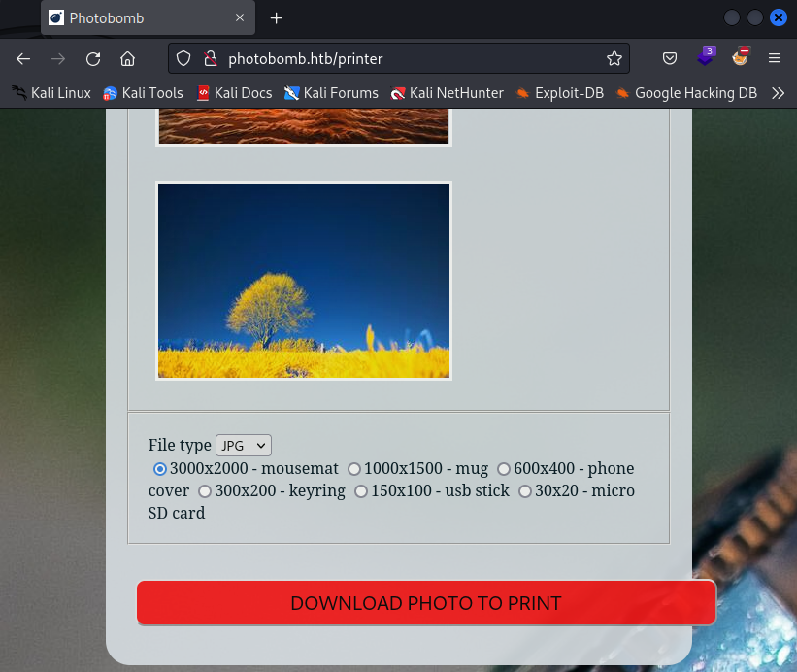Image resolution: width=797 pixels, height=672 pixels.
Task: Open the File type JPG dropdown
Action: click(x=244, y=445)
